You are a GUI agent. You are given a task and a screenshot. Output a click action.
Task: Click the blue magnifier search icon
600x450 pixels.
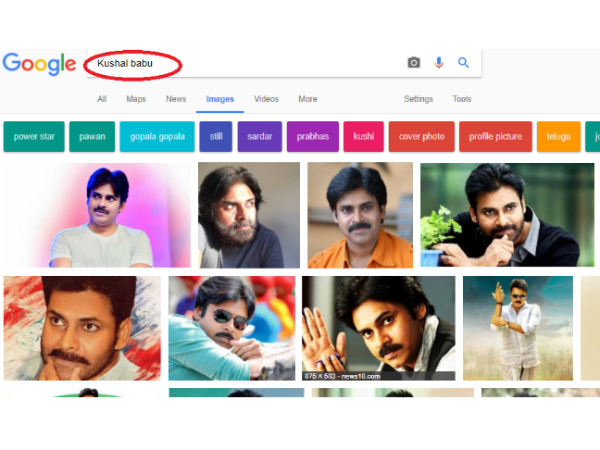[463, 63]
